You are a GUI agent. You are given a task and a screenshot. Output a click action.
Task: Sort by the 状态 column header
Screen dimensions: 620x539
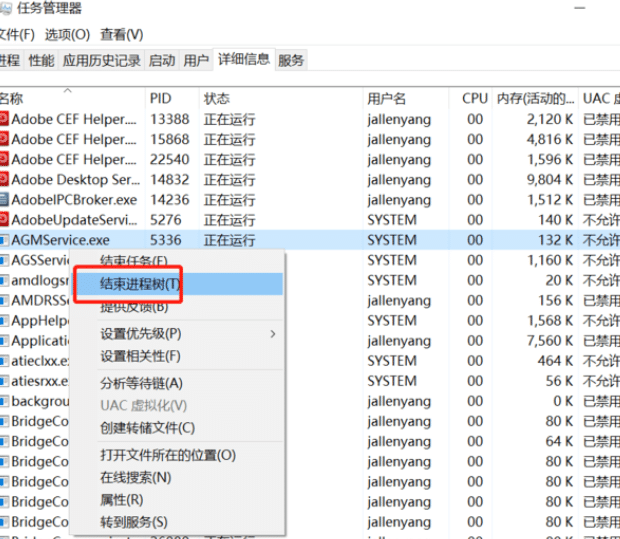click(281, 98)
